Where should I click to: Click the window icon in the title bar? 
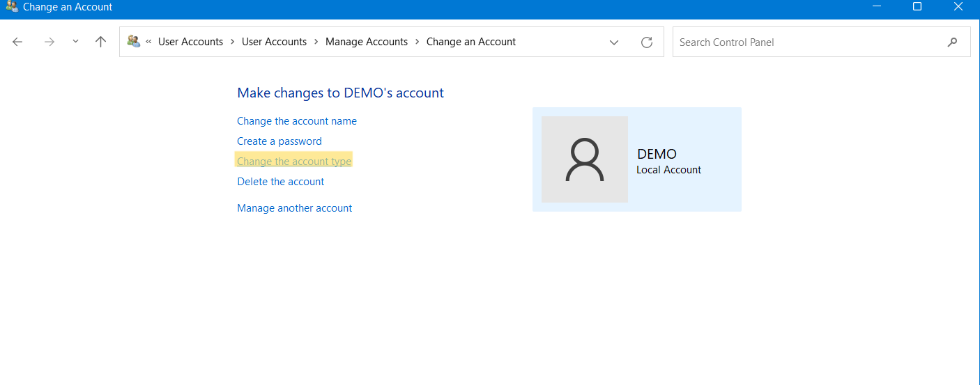tap(12, 7)
